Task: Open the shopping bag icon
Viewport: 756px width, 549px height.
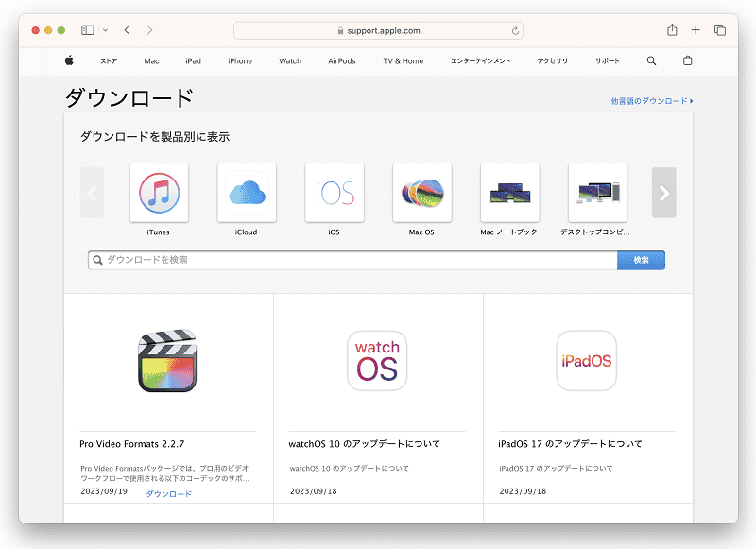Action: point(688,60)
